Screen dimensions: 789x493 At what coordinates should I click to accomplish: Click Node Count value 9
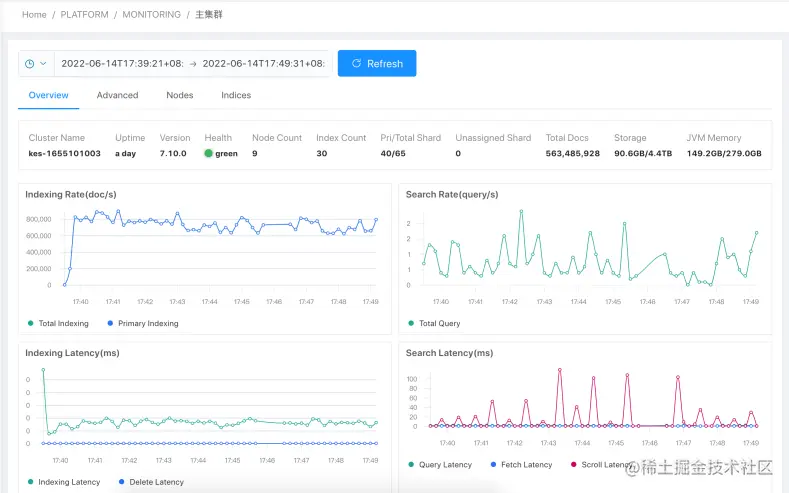255,153
